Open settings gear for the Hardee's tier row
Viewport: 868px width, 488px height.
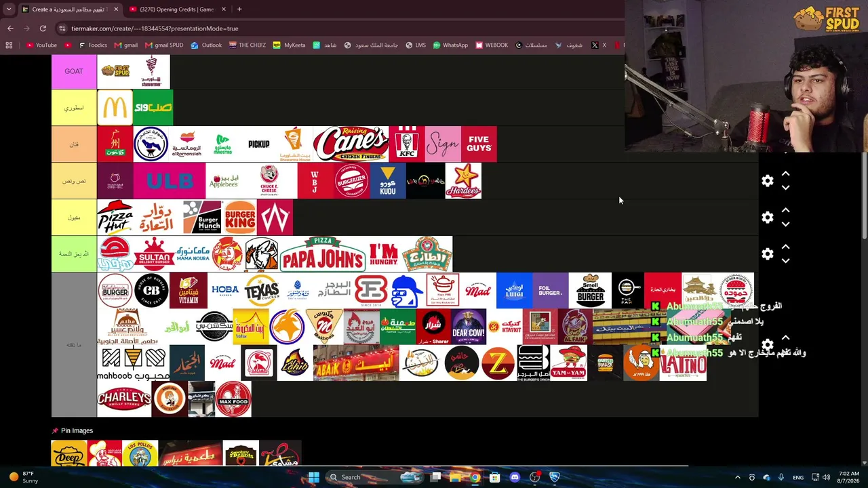point(768,181)
